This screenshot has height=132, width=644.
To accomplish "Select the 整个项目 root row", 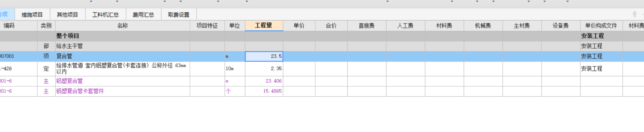I will click(x=68, y=36).
